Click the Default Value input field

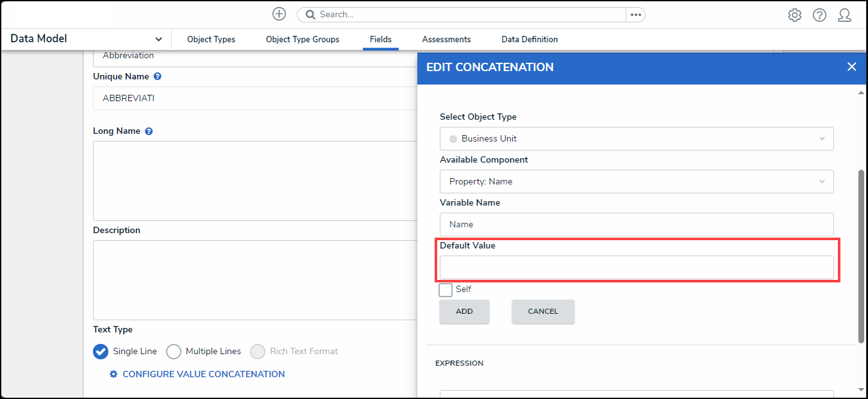pyautogui.click(x=636, y=267)
